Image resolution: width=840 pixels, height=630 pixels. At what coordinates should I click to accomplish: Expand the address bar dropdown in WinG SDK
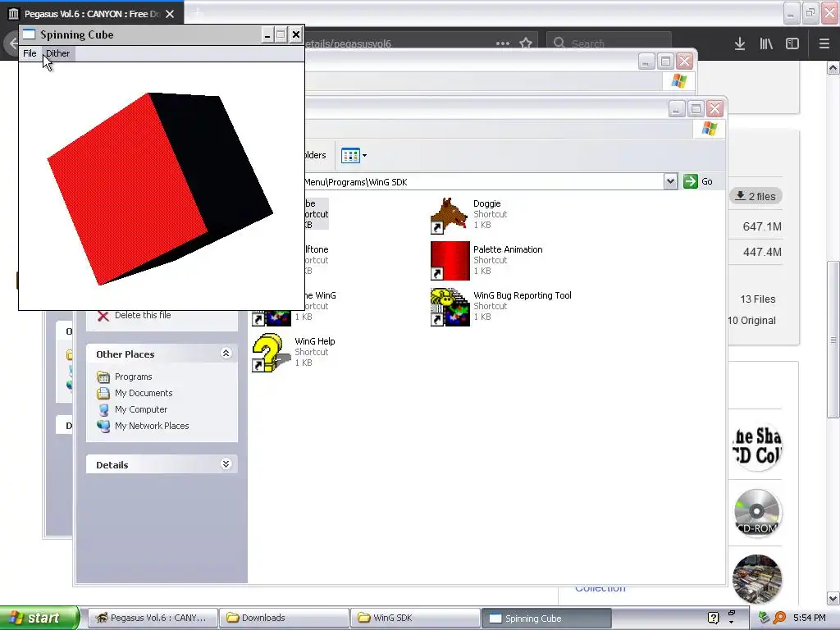point(670,181)
